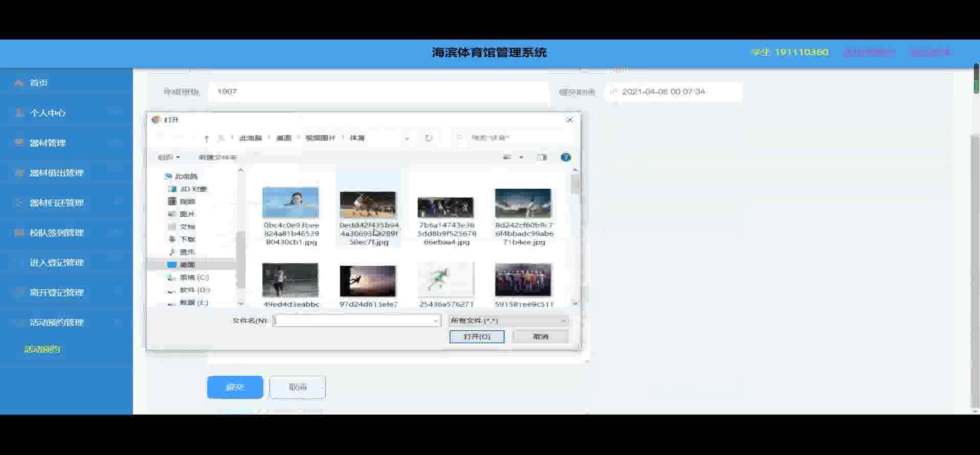Image resolution: width=980 pixels, height=455 pixels.
Task: Click the view layout icon in dialog toolbar
Action: pos(507,157)
